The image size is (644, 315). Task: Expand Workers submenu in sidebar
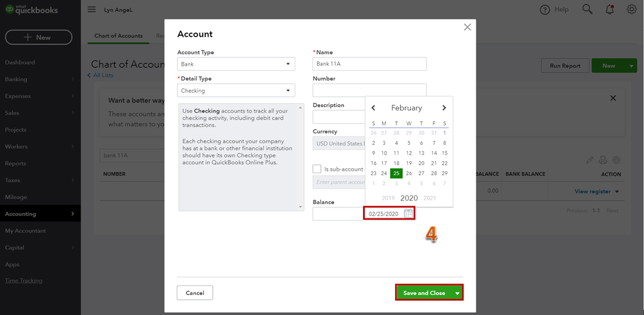click(73, 146)
